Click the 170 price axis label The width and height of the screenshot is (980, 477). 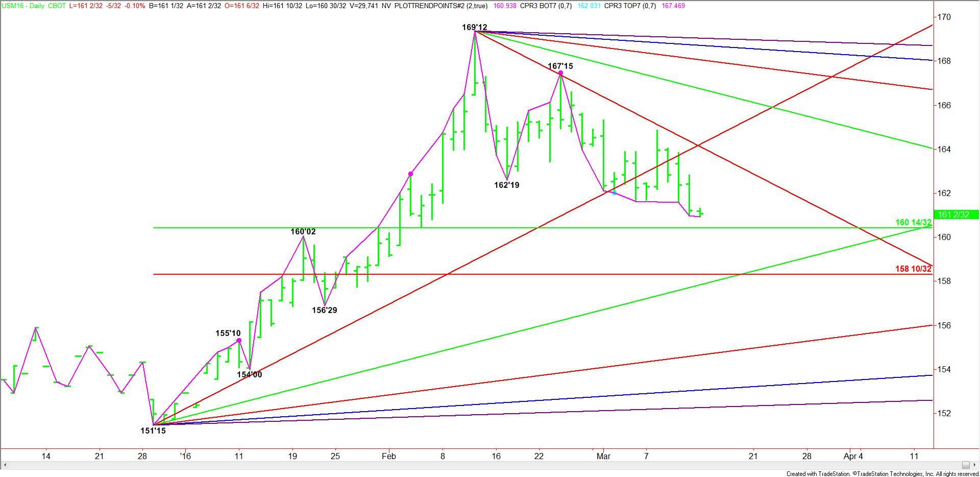(x=944, y=17)
